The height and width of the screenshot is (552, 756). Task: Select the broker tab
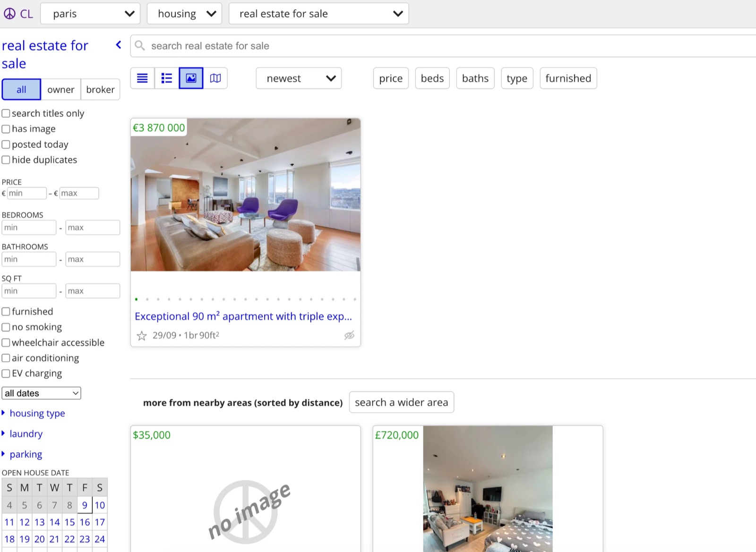pyautogui.click(x=100, y=89)
